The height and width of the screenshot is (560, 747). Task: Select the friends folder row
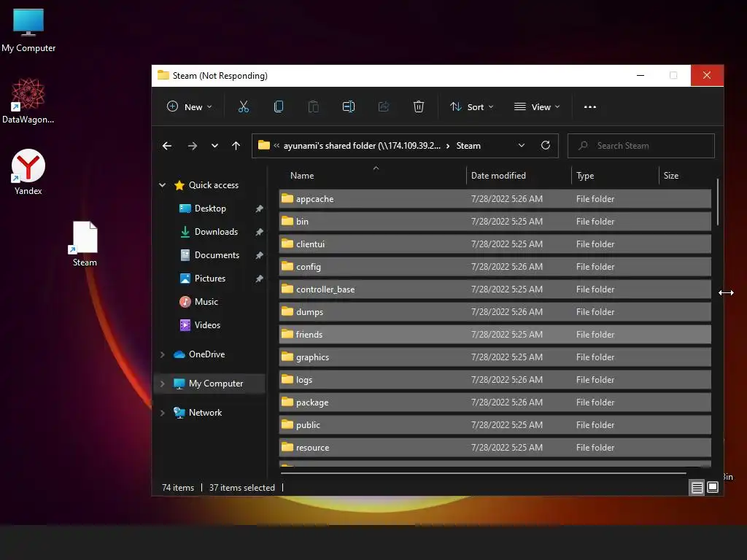pos(495,334)
